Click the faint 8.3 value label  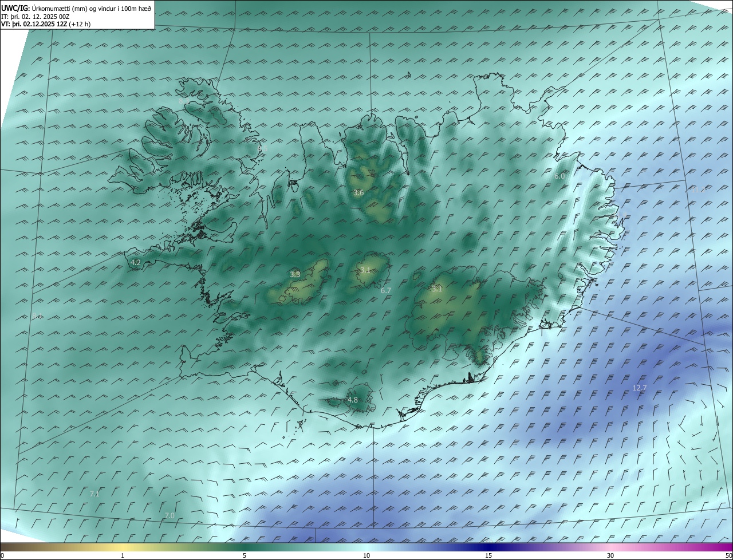[x=184, y=101]
